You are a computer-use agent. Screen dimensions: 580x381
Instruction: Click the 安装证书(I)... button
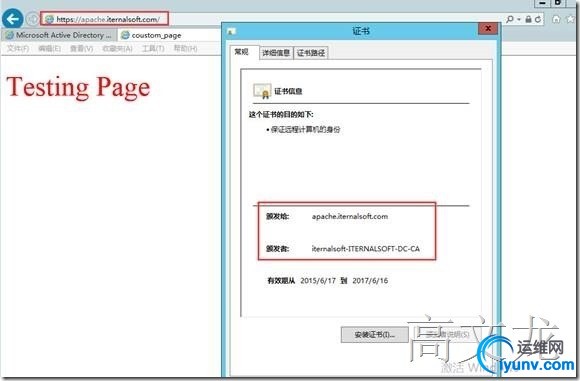[374, 335]
